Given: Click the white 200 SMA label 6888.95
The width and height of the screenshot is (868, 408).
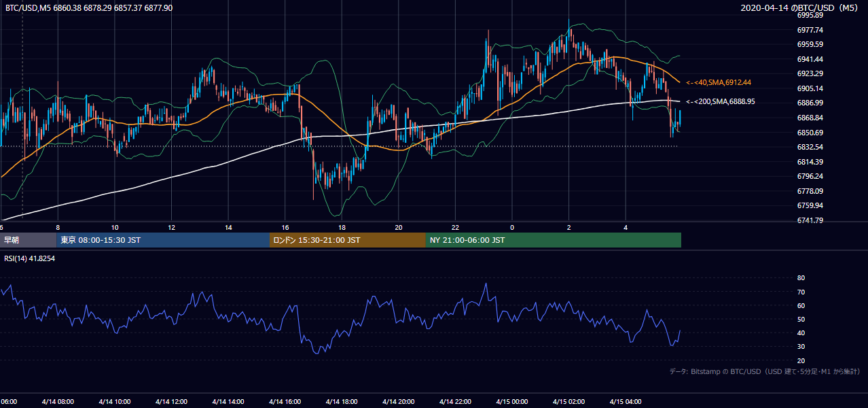Looking at the screenshot, I should coord(720,101).
